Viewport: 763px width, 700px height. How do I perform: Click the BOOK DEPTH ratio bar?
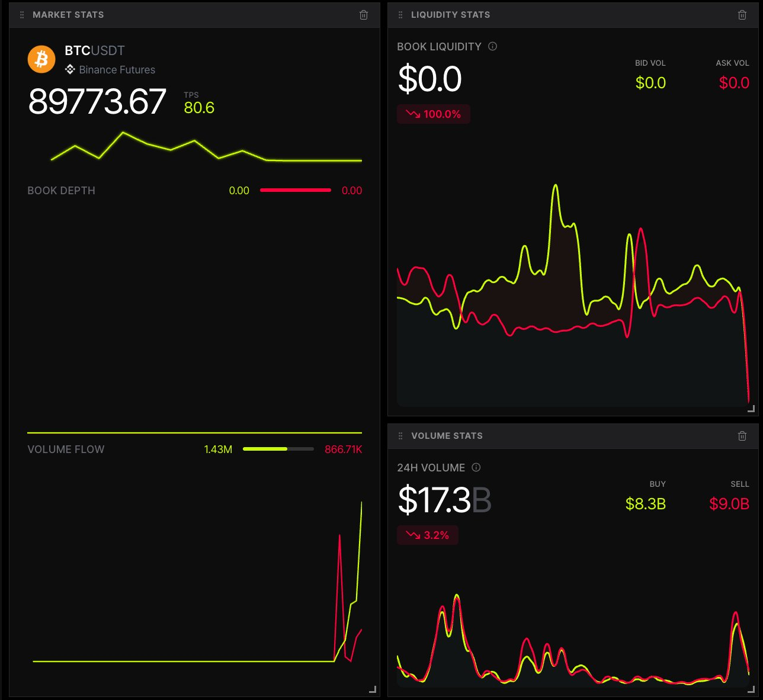pos(296,190)
